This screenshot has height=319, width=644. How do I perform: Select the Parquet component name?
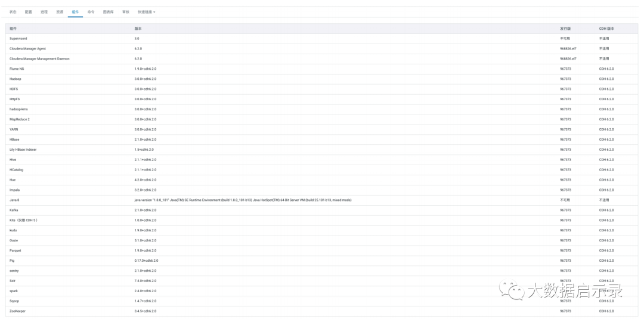(x=15, y=250)
